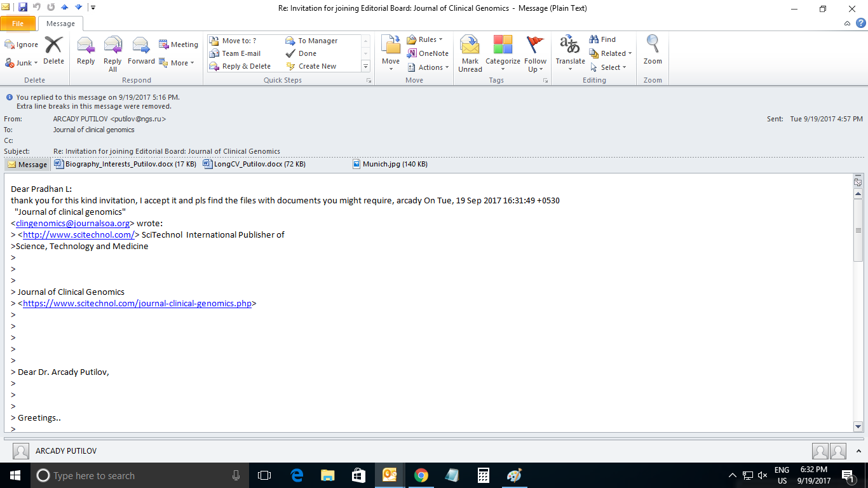Delete this message with the X icon
The image size is (868, 488).
(x=53, y=51)
